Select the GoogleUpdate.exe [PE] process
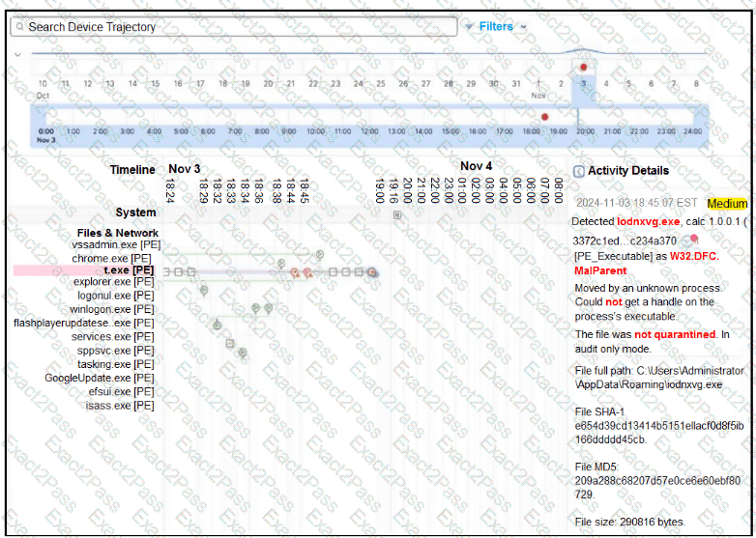The height and width of the screenshot is (538, 756). coord(99,378)
